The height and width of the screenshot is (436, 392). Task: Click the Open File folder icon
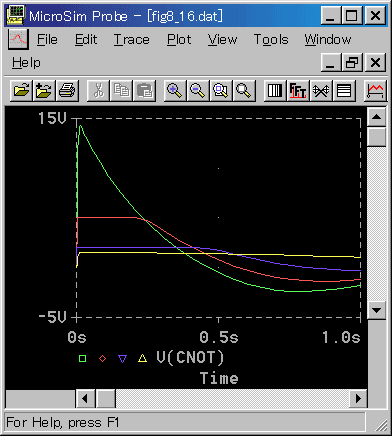pos(22,90)
